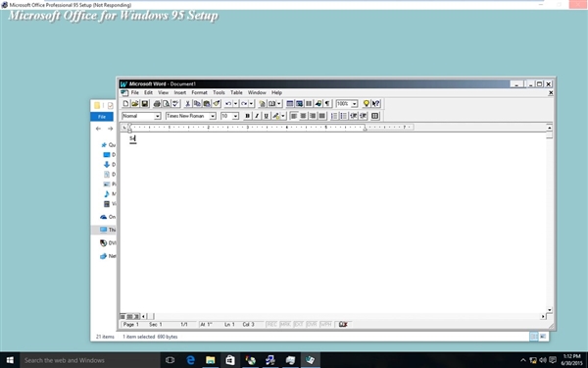Click the Copy toolbar icon

pyautogui.click(x=197, y=104)
